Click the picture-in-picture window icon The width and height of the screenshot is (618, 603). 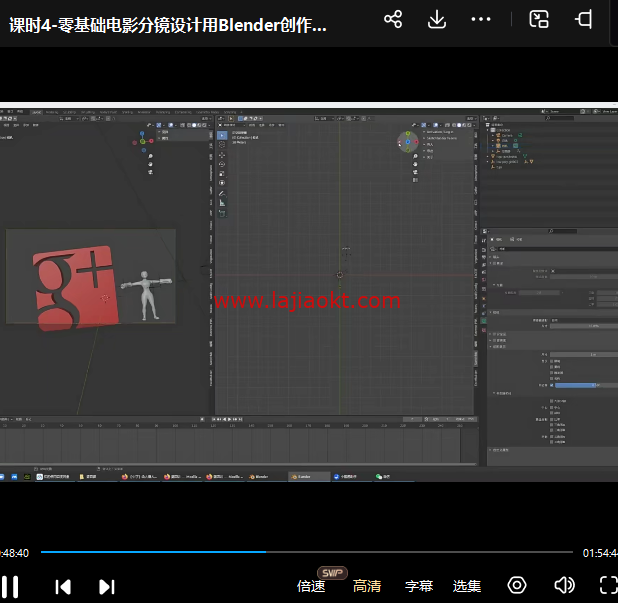(x=539, y=19)
